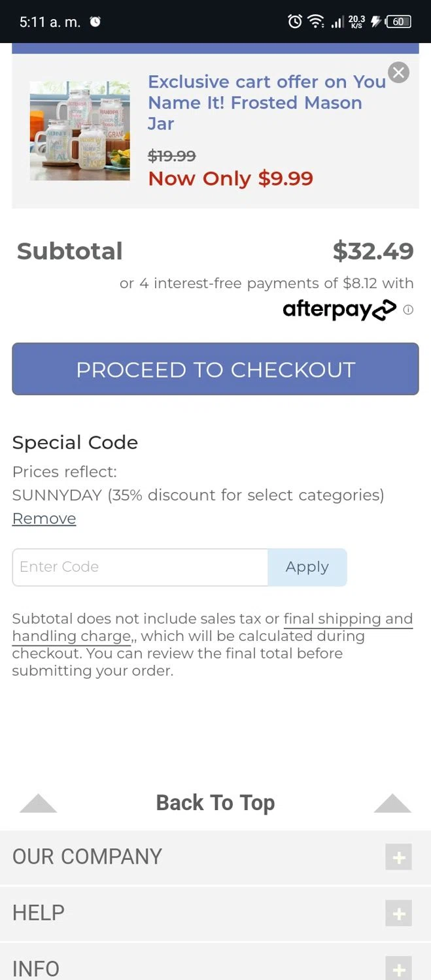Open the Our Company footer menu
Screen dimensions: 431x980
(87, 857)
